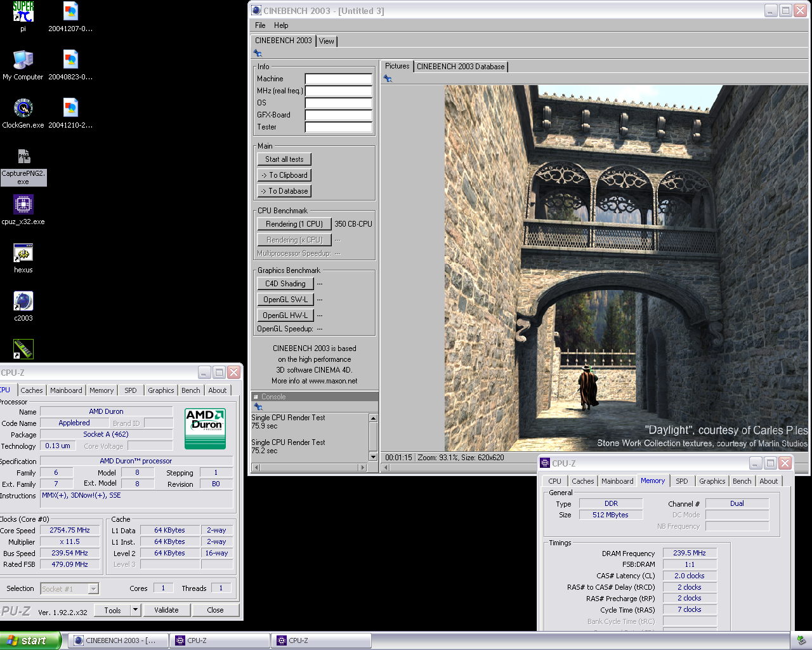
Task: Switch to first CPU-Z taskbar button
Action: (219, 640)
